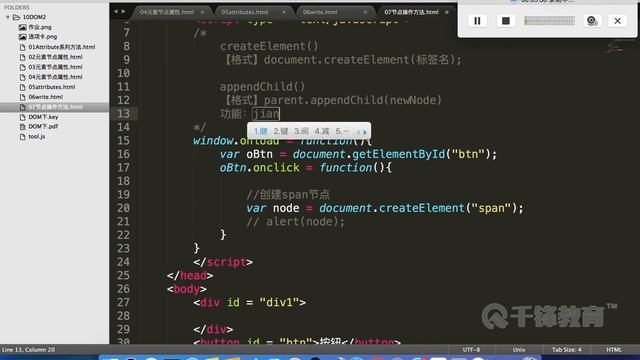The height and width of the screenshot is (360, 640).
Task: Click getElementById("btn") on line 16
Action: tap(421, 154)
